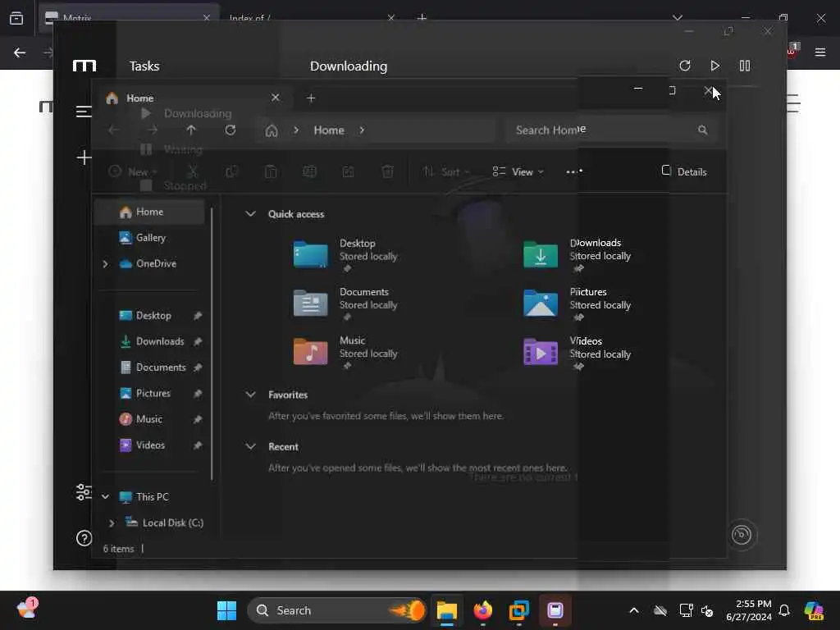Open Firefox from taskbar

[x=483, y=610]
